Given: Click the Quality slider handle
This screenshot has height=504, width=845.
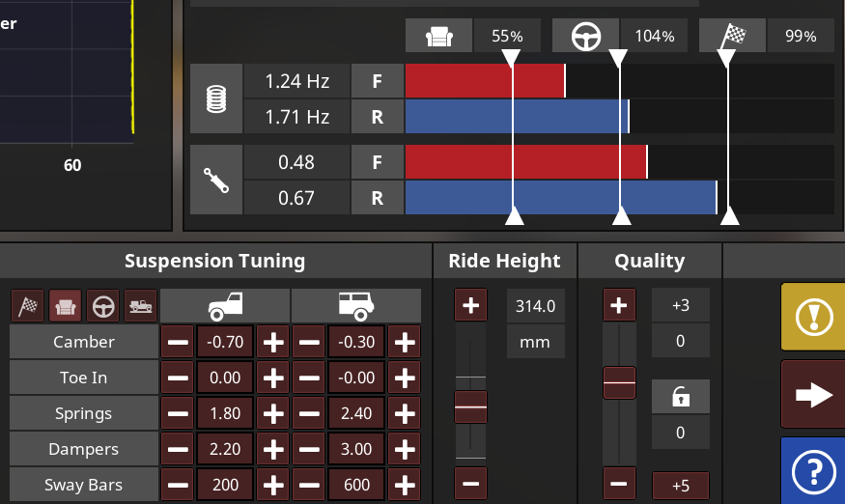Looking at the screenshot, I should pos(619,383).
